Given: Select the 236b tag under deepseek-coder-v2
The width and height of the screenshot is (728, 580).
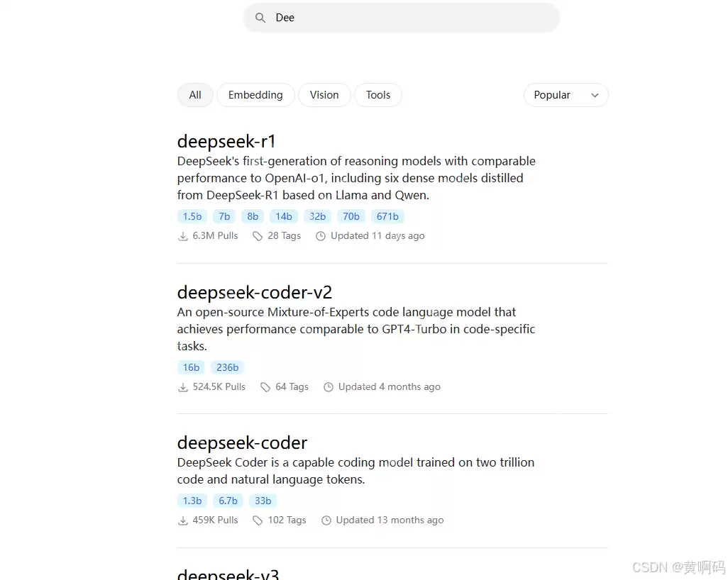Looking at the screenshot, I should [x=227, y=367].
